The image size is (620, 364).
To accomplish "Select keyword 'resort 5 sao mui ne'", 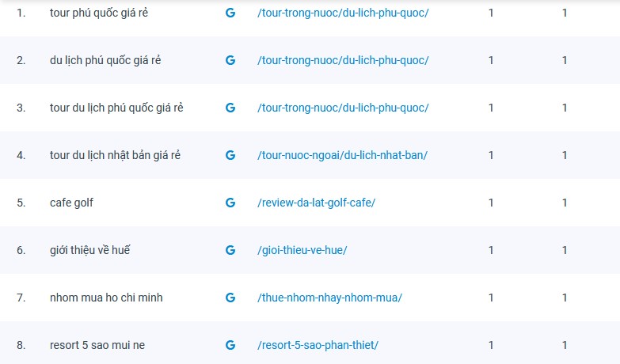I will tap(97, 345).
